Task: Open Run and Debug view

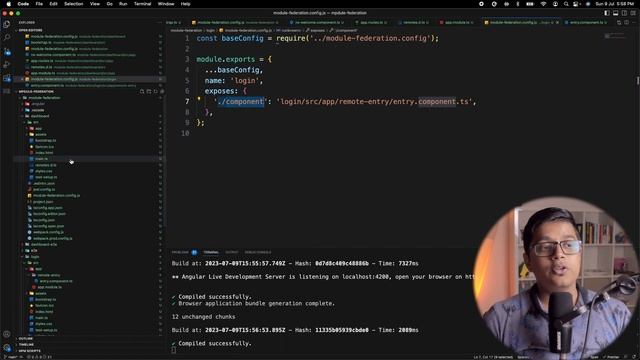Action: pos(7,64)
